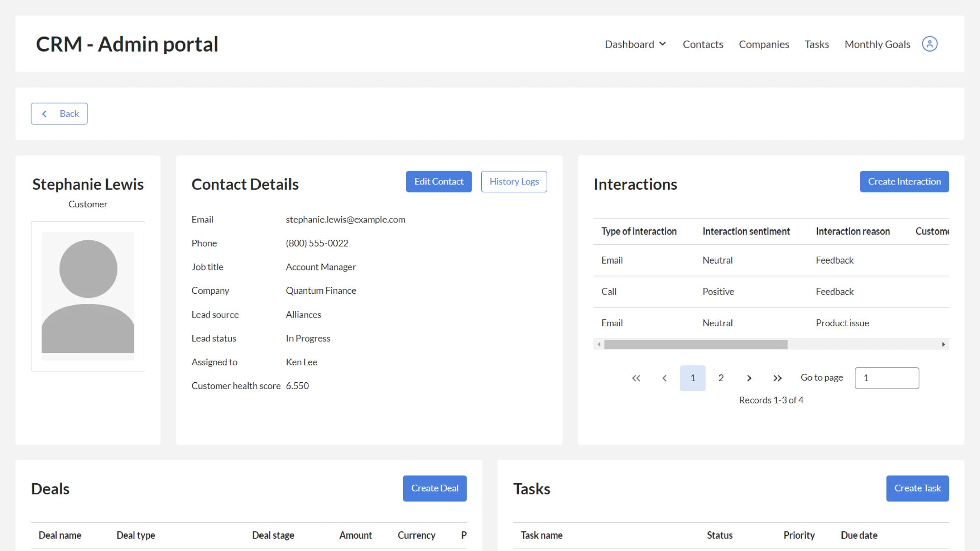Jump to last page using double-right arrow
This screenshot has width=980, height=551.
pyautogui.click(x=777, y=378)
